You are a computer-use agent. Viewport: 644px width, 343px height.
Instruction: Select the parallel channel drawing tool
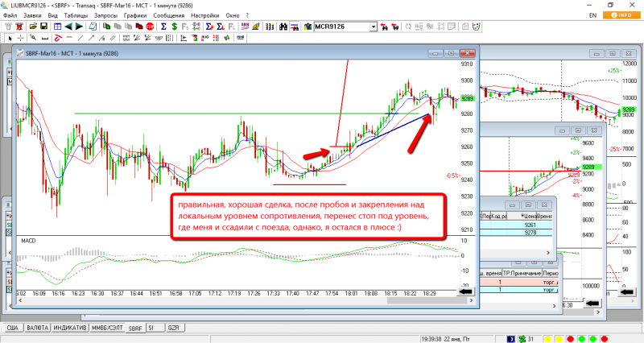113,38
